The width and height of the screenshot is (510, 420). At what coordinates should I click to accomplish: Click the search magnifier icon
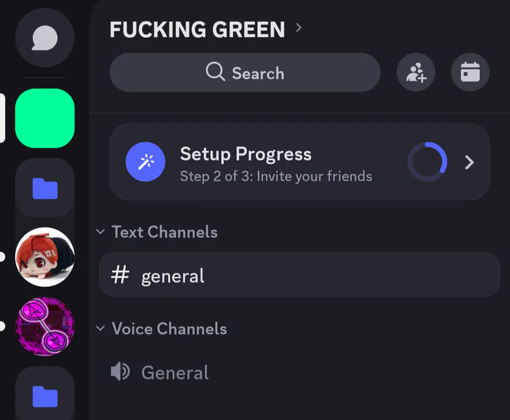pos(215,71)
